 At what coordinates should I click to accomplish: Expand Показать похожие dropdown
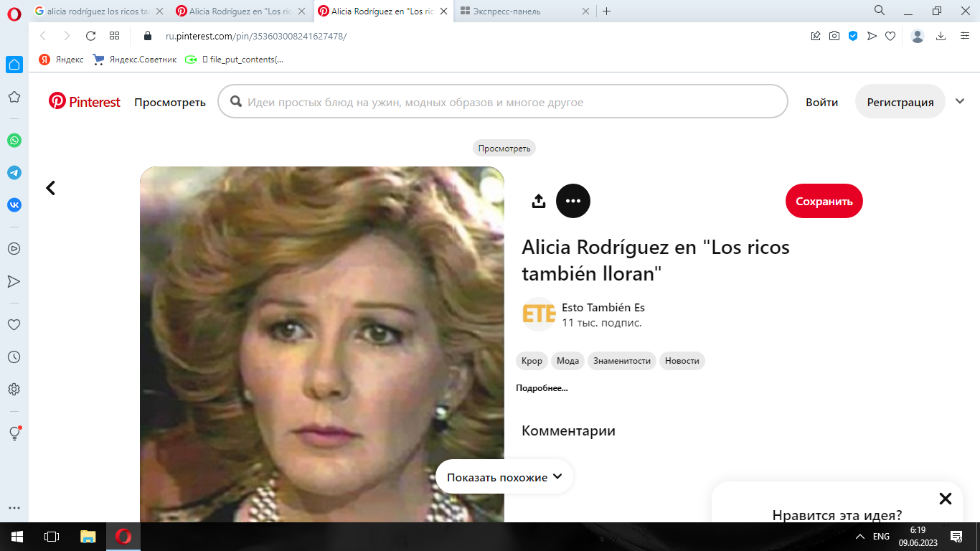pyautogui.click(x=504, y=477)
